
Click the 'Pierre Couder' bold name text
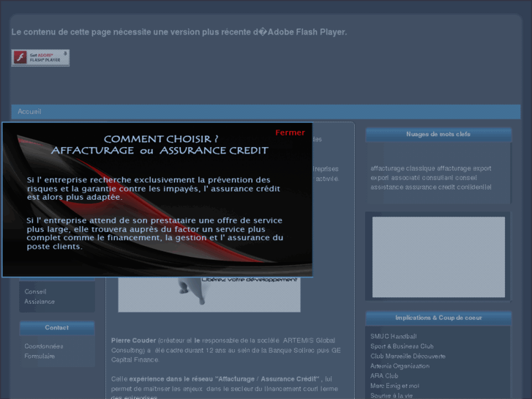[133, 340]
